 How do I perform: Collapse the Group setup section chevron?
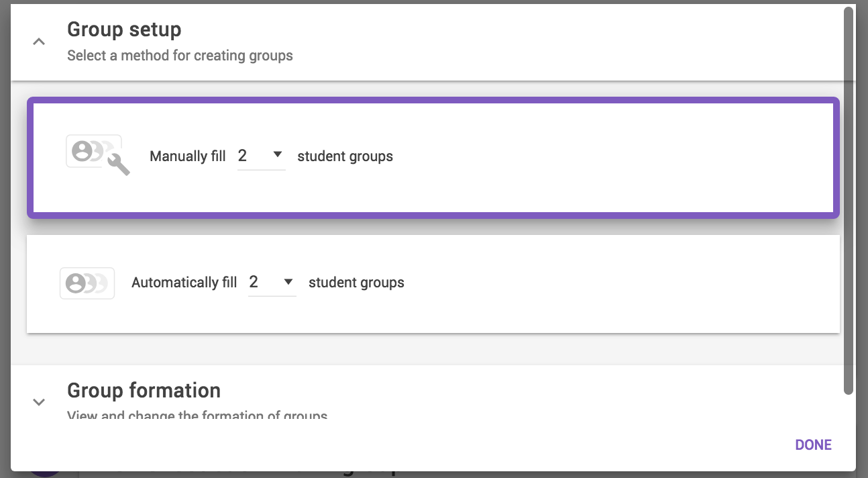[x=39, y=42]
